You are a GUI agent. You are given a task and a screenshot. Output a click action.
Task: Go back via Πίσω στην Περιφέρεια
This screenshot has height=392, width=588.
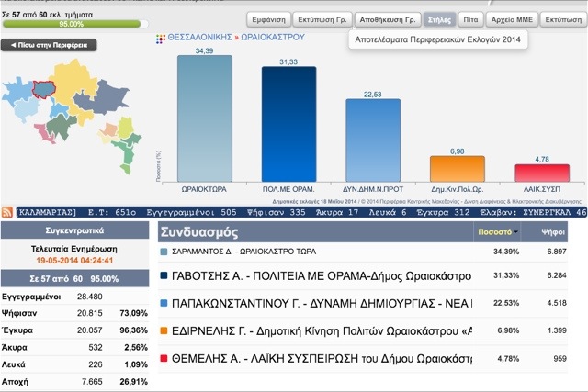tap(49, 45)
